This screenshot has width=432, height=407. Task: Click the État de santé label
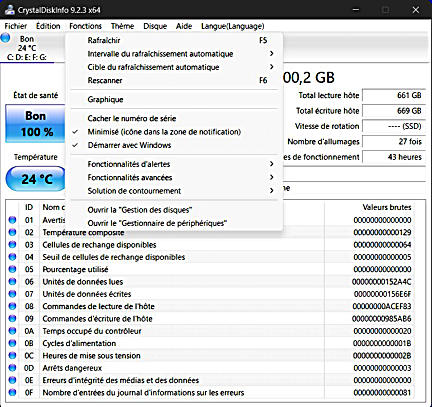pyautogui.click(x=36, y=95)
